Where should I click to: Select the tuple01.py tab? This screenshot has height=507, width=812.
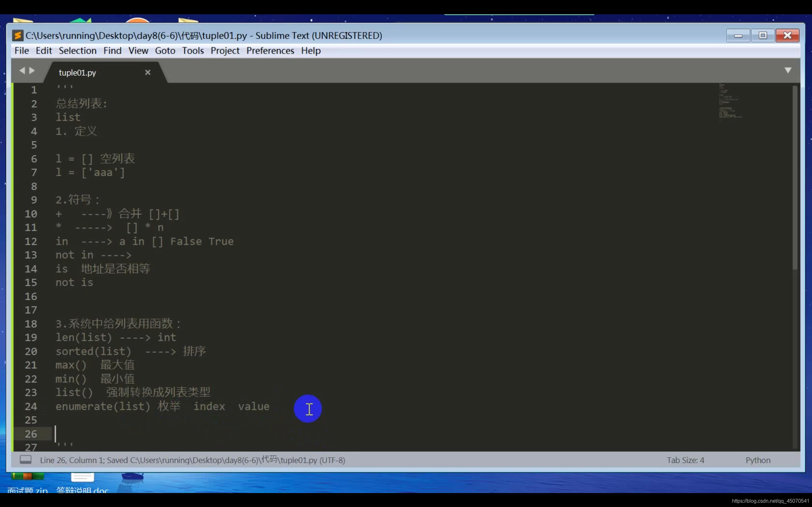pos(78,73)
